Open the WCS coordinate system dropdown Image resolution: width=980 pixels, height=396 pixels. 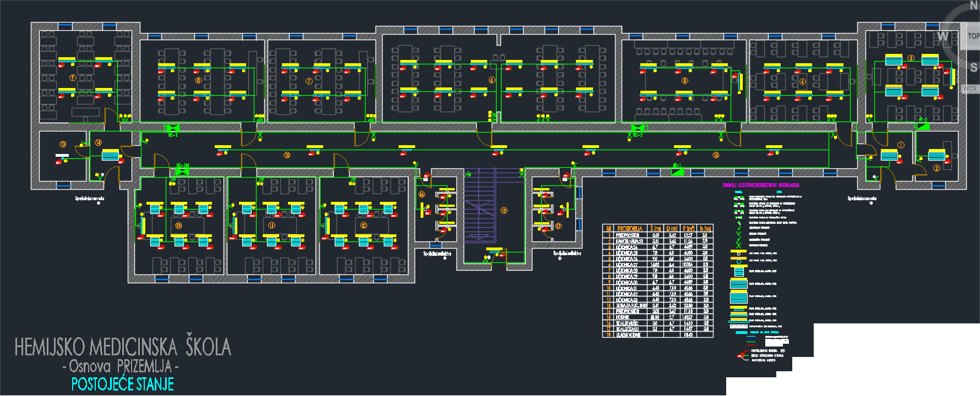(970, 89)
